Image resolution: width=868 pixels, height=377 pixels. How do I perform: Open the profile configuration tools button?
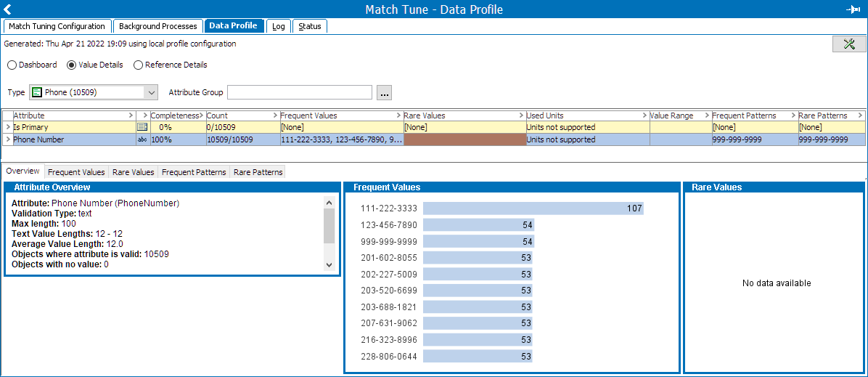coord(848,44)
